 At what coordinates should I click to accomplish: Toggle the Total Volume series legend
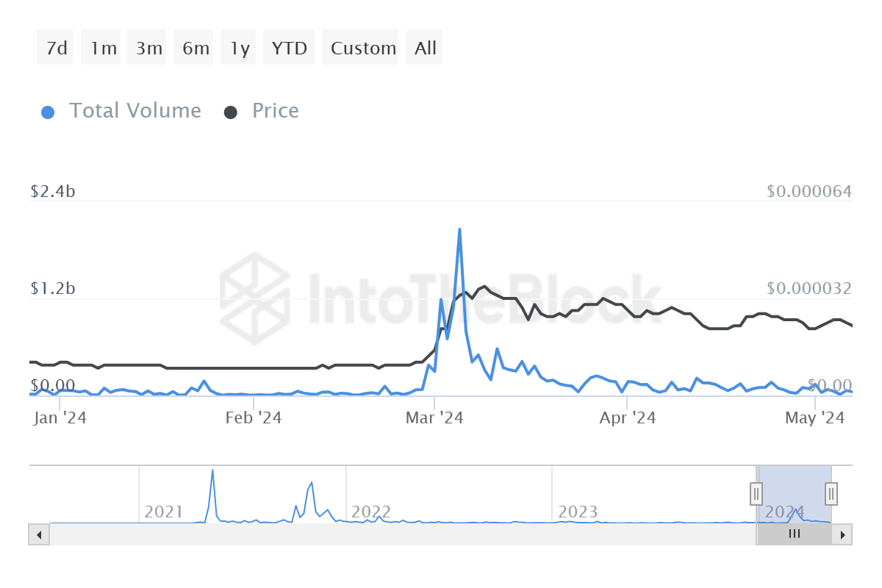coord(135,111)
